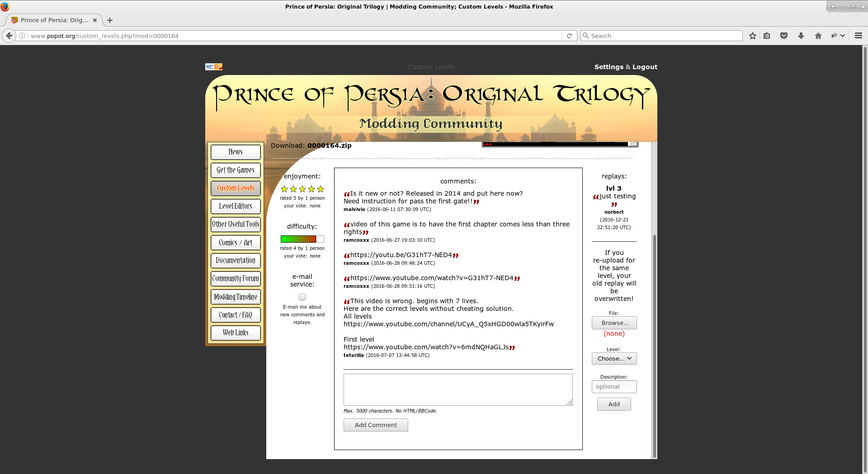Reload the page with the refresh icon

coord(570,36)
